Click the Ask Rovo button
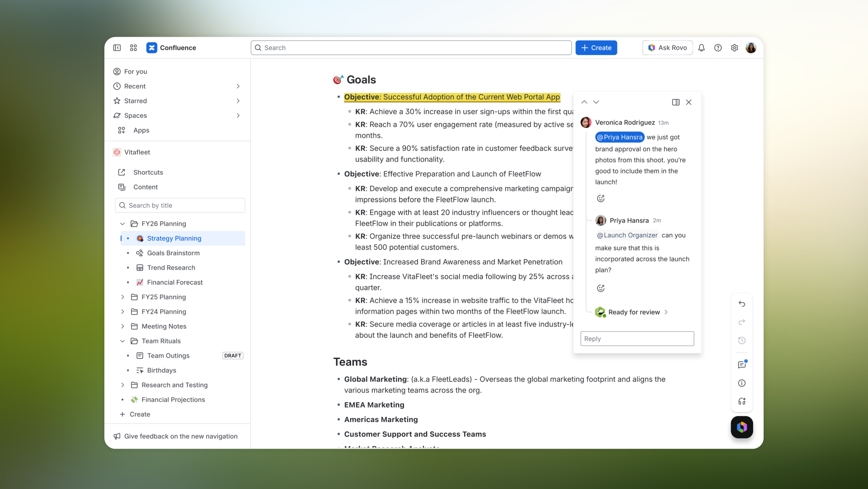The image size is (868, 489). (x=667, y=48)
